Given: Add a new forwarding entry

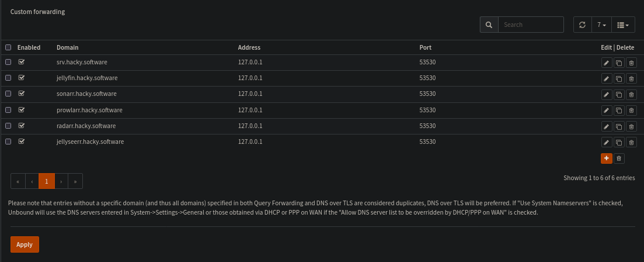Looking at the screenshot, I should pos(606,158).
